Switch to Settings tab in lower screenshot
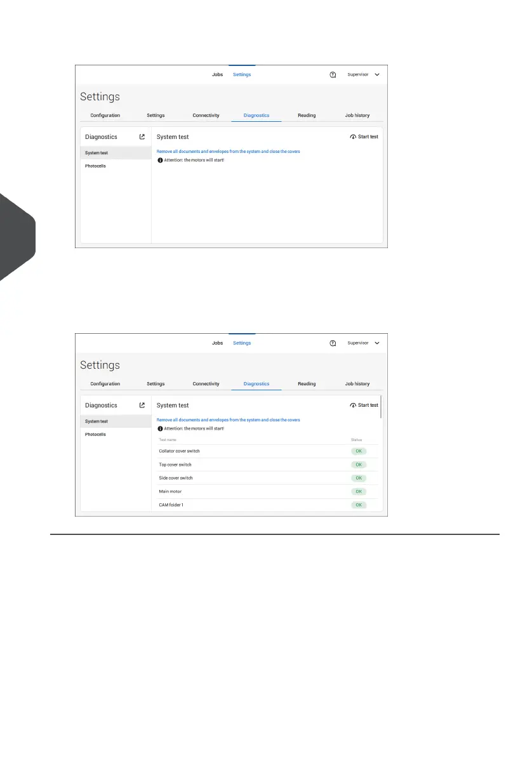 point(156,384)
